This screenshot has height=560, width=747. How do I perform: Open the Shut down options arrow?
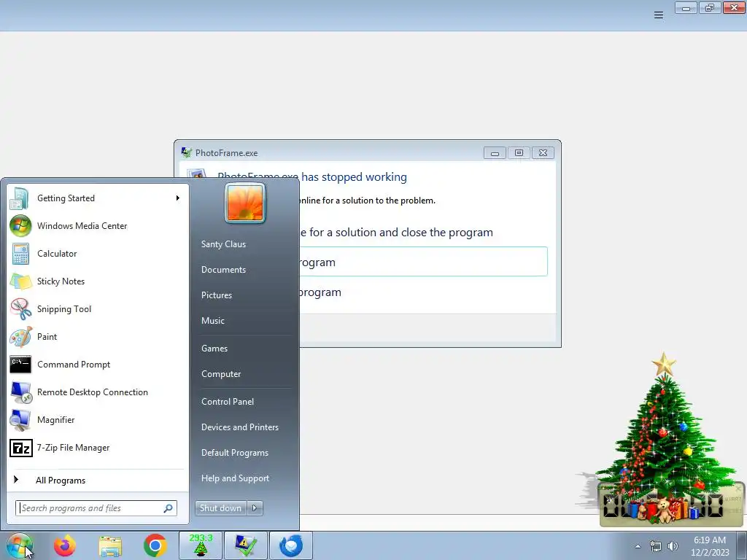click(x=255, y=508)
